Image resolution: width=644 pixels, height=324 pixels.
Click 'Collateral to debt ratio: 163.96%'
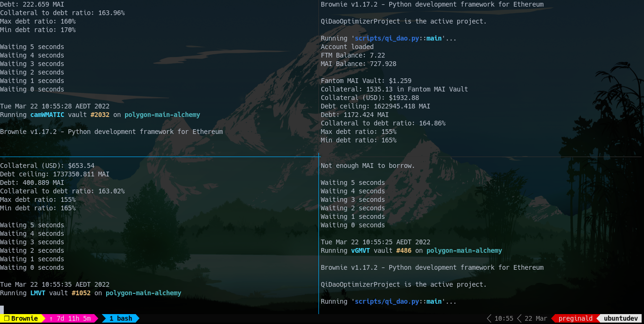(x=62, y=13)
